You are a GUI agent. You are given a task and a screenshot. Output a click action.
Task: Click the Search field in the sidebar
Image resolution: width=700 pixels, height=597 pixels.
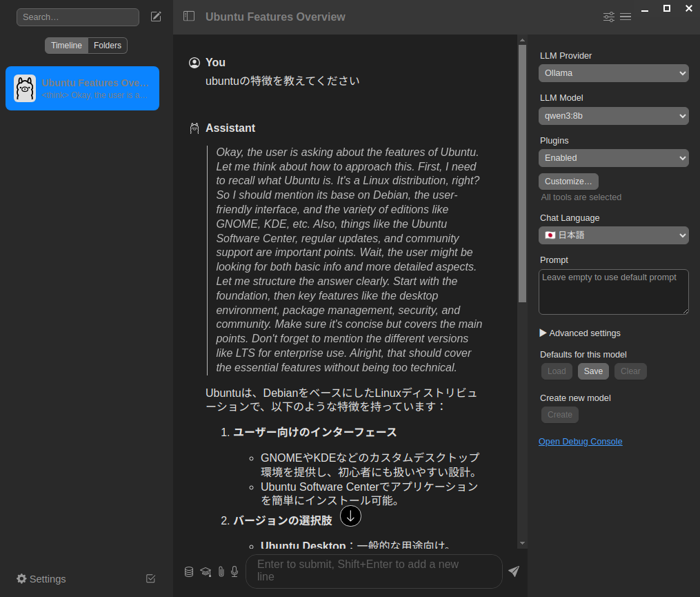(77, 17)
